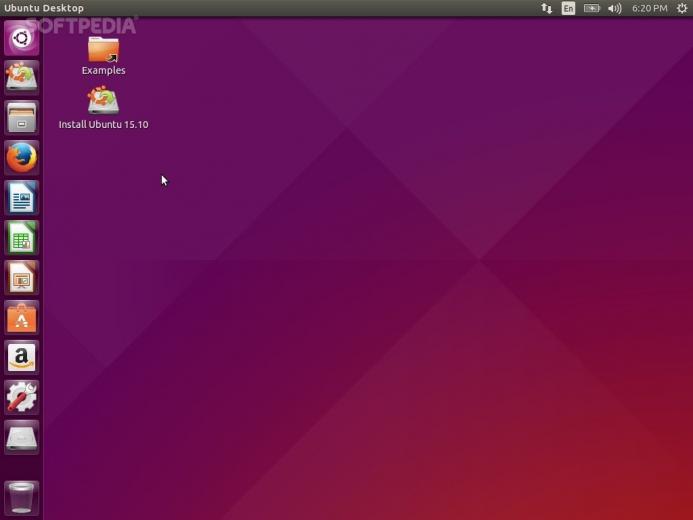Open the Trash bin

22,498
